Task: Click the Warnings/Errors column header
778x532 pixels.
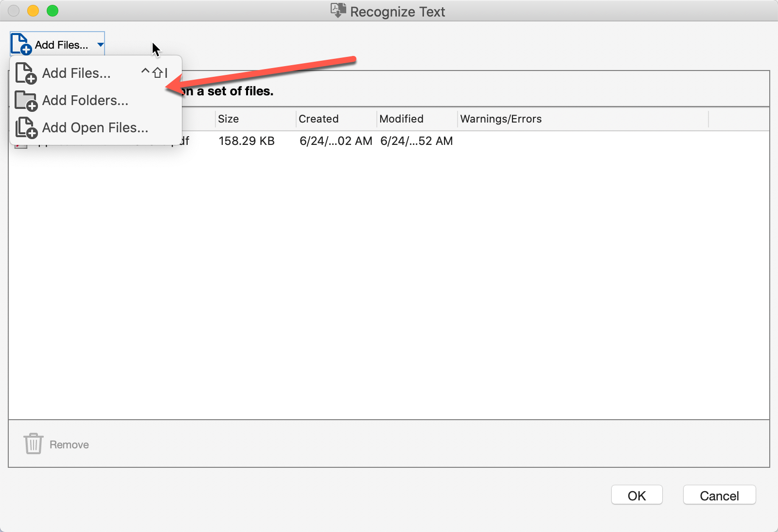Action: [500, 119]
